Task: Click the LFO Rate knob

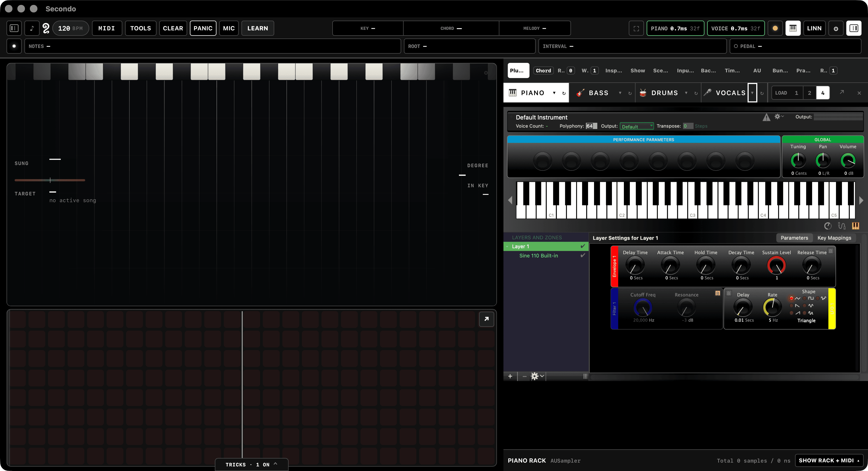Action: [772, 307]
